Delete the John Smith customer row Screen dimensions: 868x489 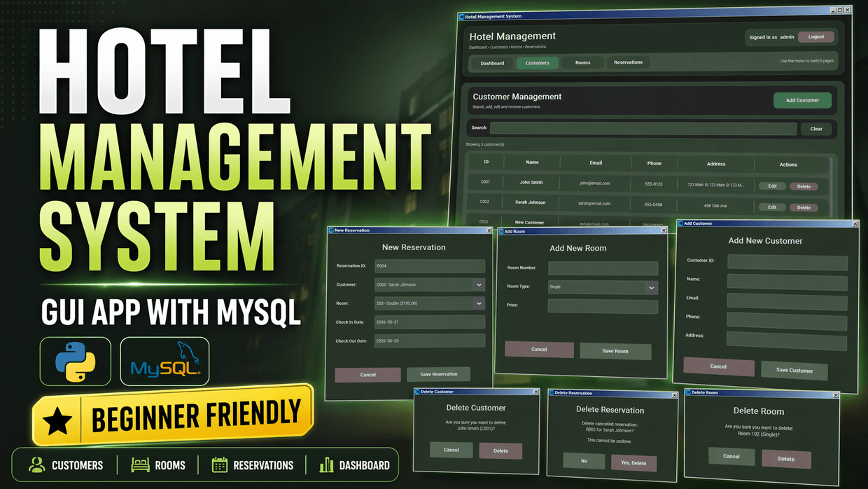[x=804, y=186]
